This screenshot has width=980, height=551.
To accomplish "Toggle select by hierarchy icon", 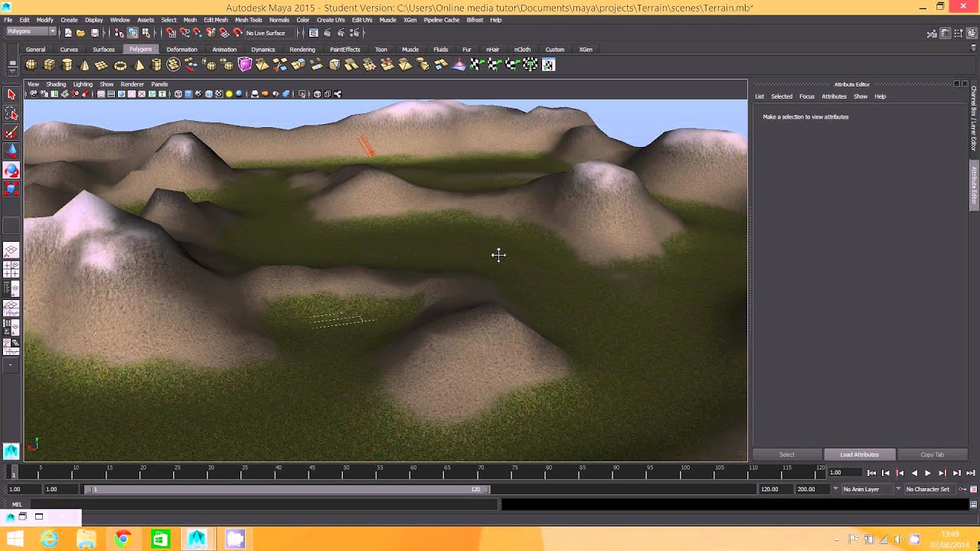I will click(x=119, y=33).
